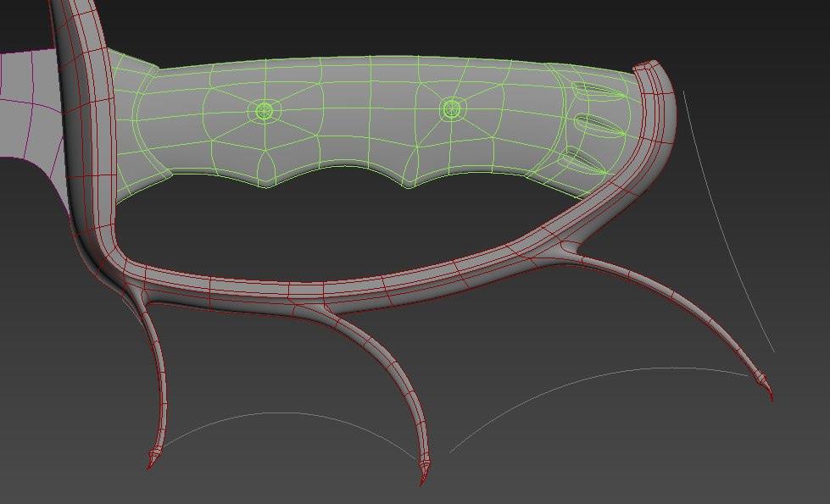
Task: Select the purple blade mesh at left edge
Action: click(21, 102)
